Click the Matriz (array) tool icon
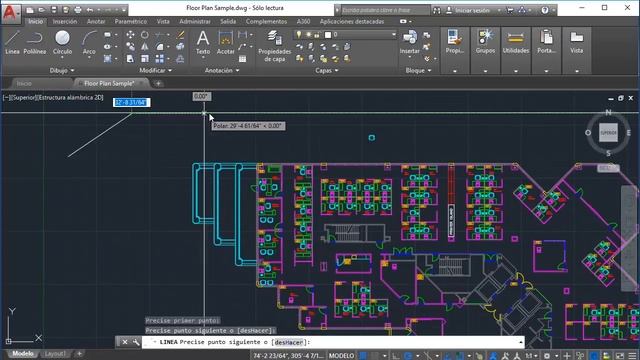This screenshot has width=640, height=360. [x=160, y=59]
